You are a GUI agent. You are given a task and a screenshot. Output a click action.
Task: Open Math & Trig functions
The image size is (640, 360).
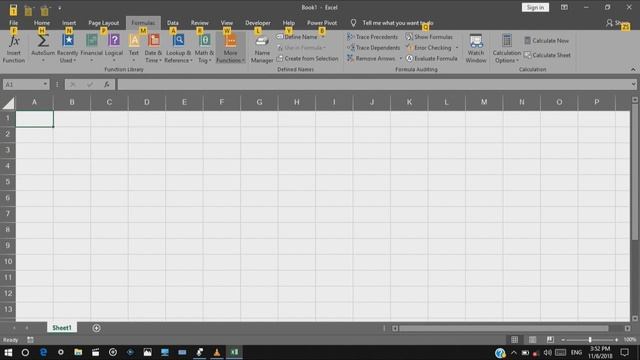click(x=204, y=48)
